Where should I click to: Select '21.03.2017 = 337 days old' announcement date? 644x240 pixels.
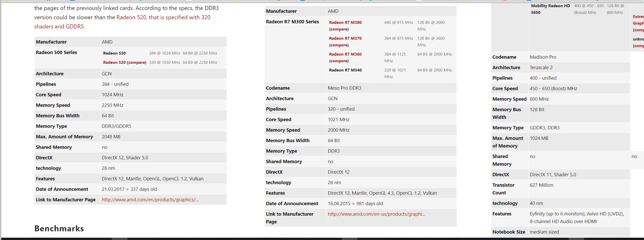pyautogui.click(x=130, y=189)
